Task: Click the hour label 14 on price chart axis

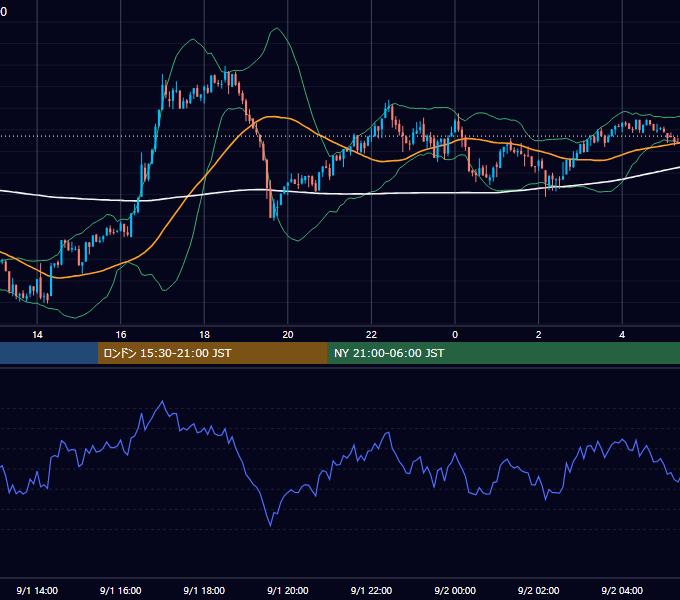Action: pos(37,335)
